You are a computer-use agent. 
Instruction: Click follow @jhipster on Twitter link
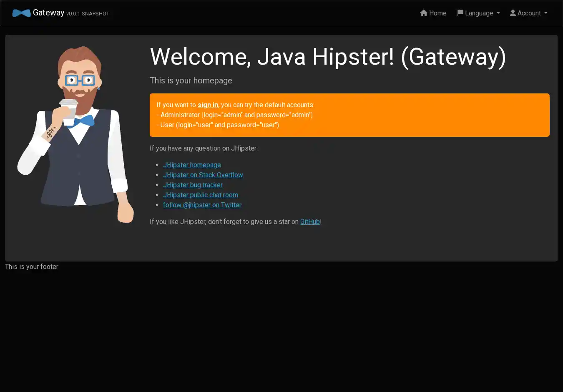click(x=202, y=205)
